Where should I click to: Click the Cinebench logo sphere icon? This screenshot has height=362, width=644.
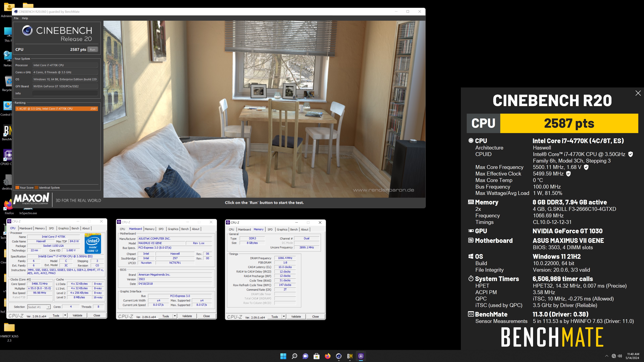pos(27,31)
